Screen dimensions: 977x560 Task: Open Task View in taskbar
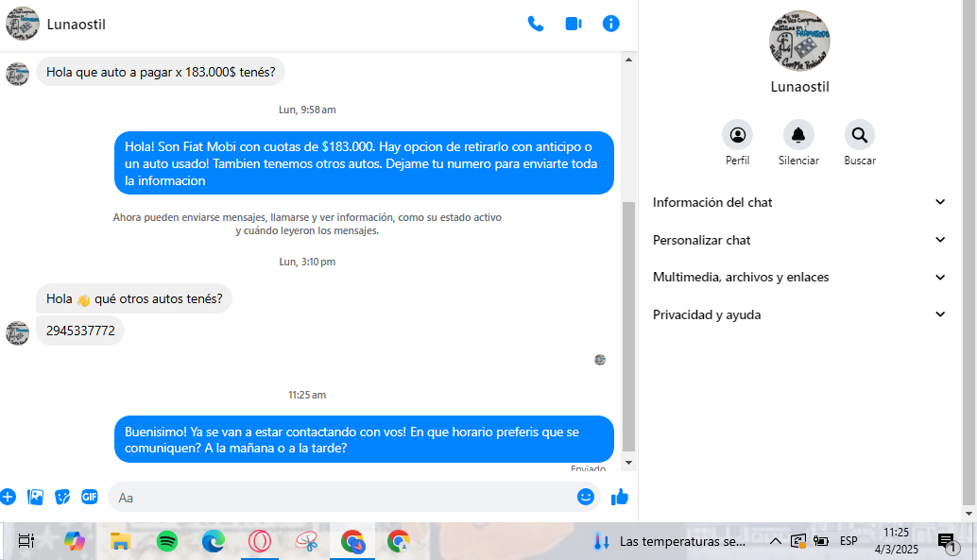(x=26, y=541)
